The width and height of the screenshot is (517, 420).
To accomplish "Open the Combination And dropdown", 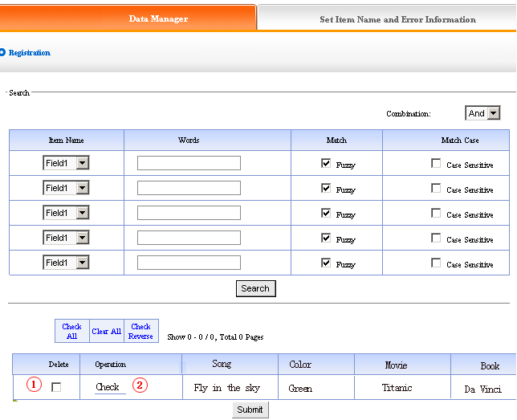I will [482, 113].
